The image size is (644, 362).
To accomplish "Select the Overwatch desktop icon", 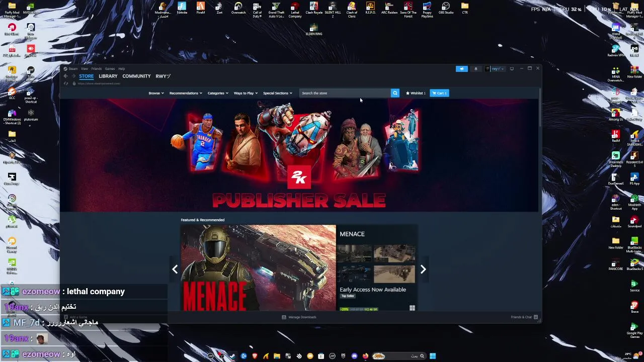I will coord(238,9).
